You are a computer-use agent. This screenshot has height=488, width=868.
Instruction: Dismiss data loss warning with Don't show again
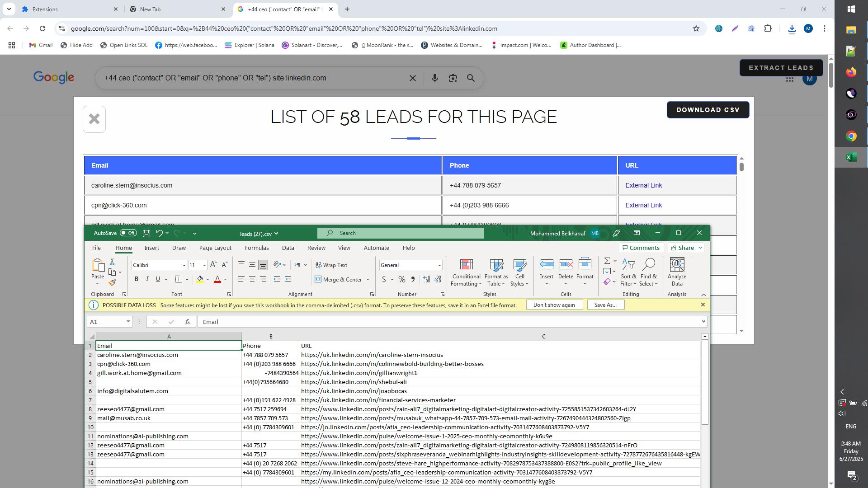tap(555, 305)
